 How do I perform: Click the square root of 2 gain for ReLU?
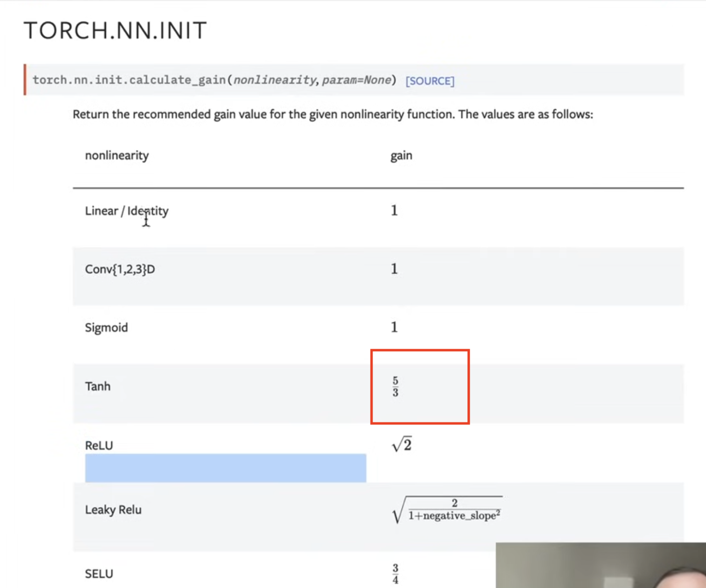click(402, 444)
